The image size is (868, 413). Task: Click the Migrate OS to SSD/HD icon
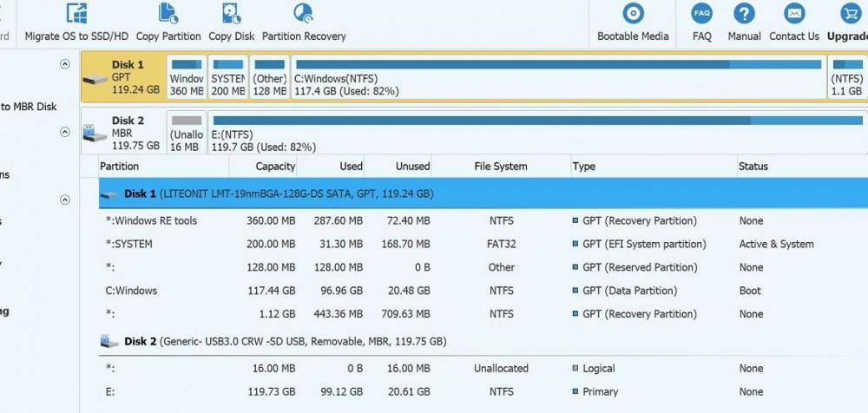pos(76,14)
